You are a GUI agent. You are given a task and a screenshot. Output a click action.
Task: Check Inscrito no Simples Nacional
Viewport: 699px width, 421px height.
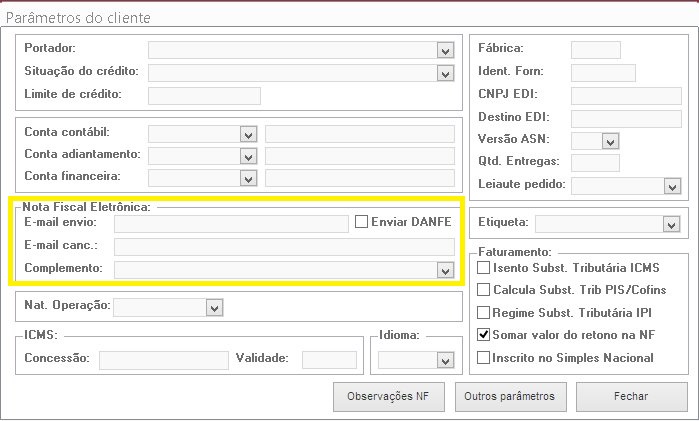click(484, 358)
